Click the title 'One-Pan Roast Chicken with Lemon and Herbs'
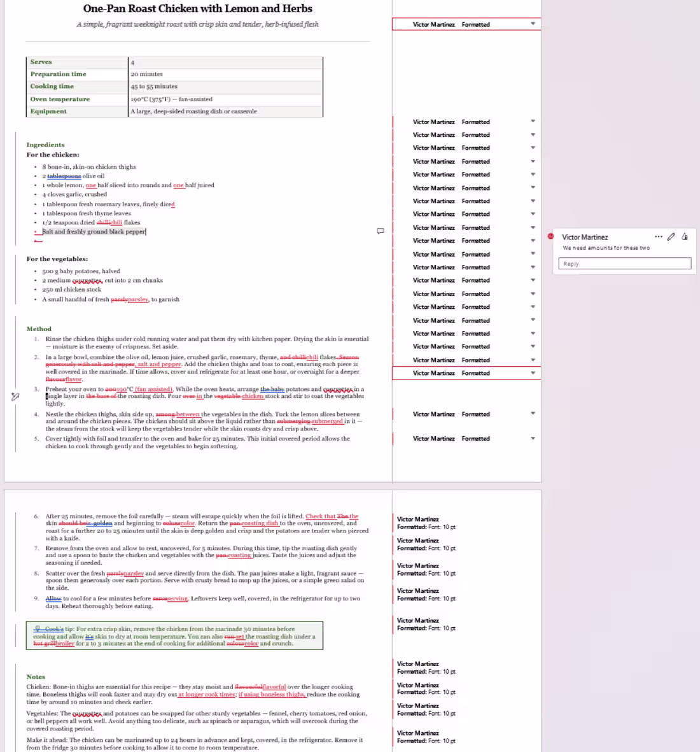Screen dimensions: 700x752 (x=197, y=9)
